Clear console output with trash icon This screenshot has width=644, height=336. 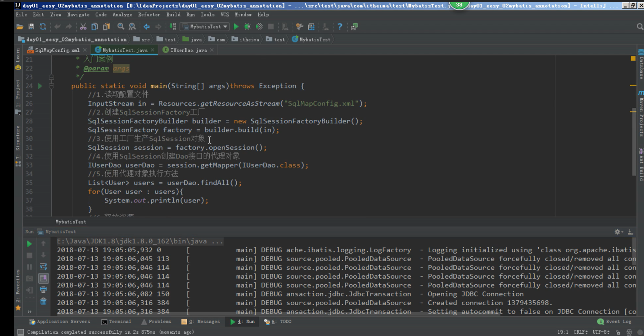coord(43,301)
